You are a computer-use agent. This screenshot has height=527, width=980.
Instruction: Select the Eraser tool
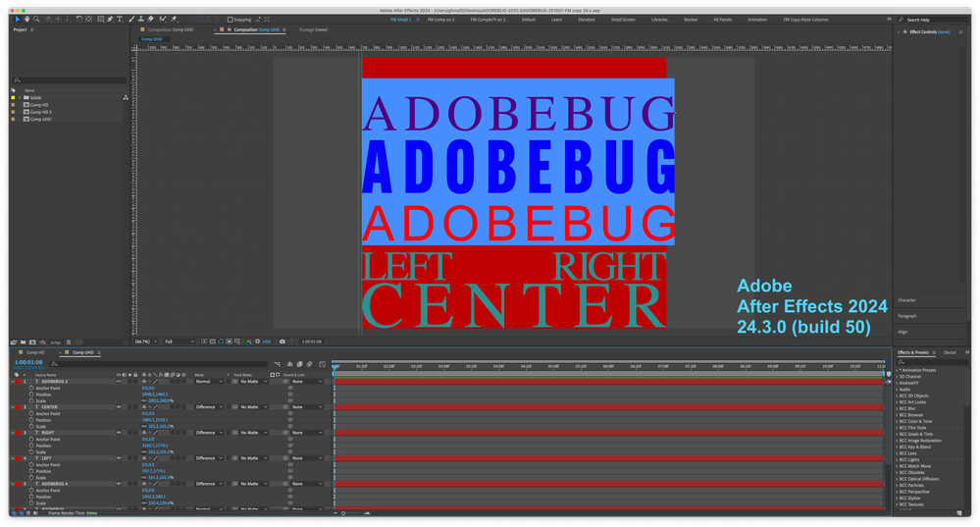(151, 20)
